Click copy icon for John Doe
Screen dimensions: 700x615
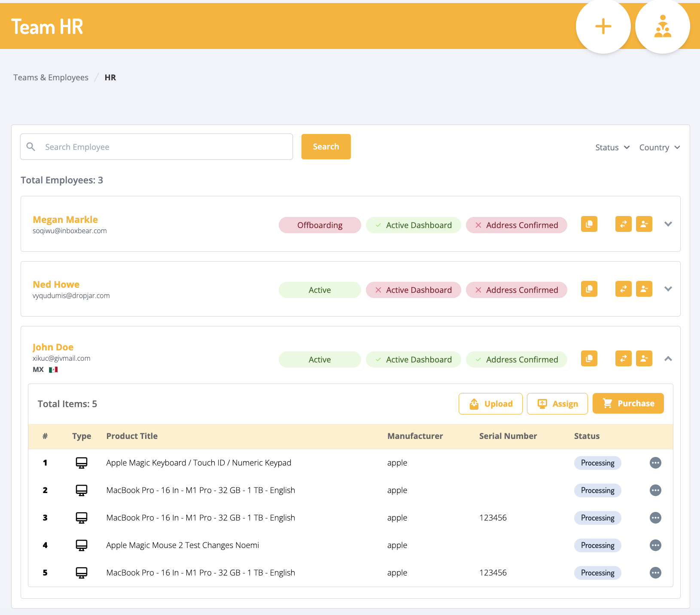point(589,359)
